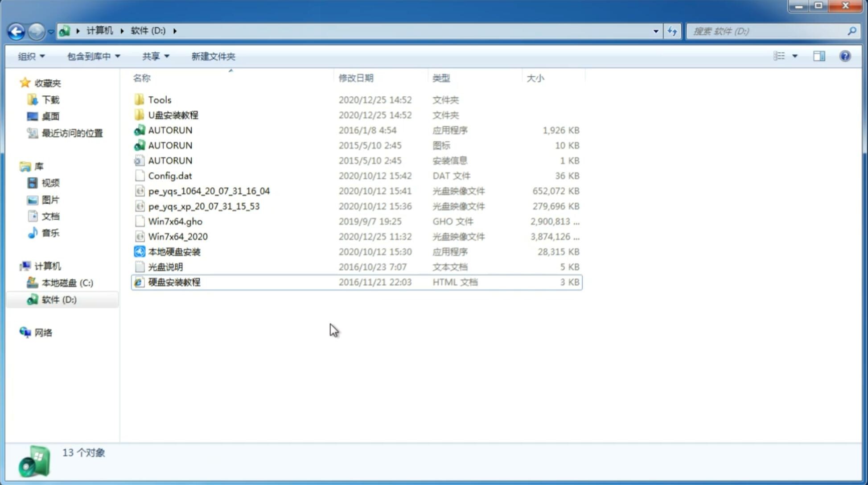Open Win7x64_2020 optical image file
This screenshot has width=868, height=485.
coord(177,236)
